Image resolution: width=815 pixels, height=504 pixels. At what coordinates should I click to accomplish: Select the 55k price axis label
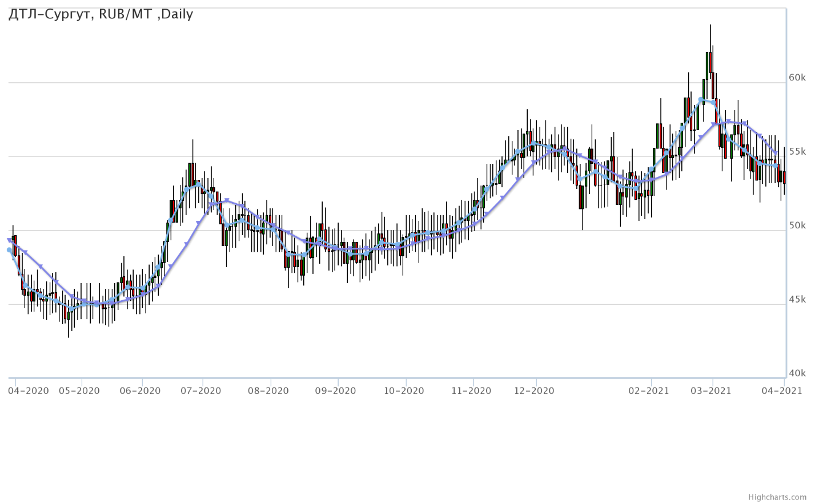(x=797, y=152)
